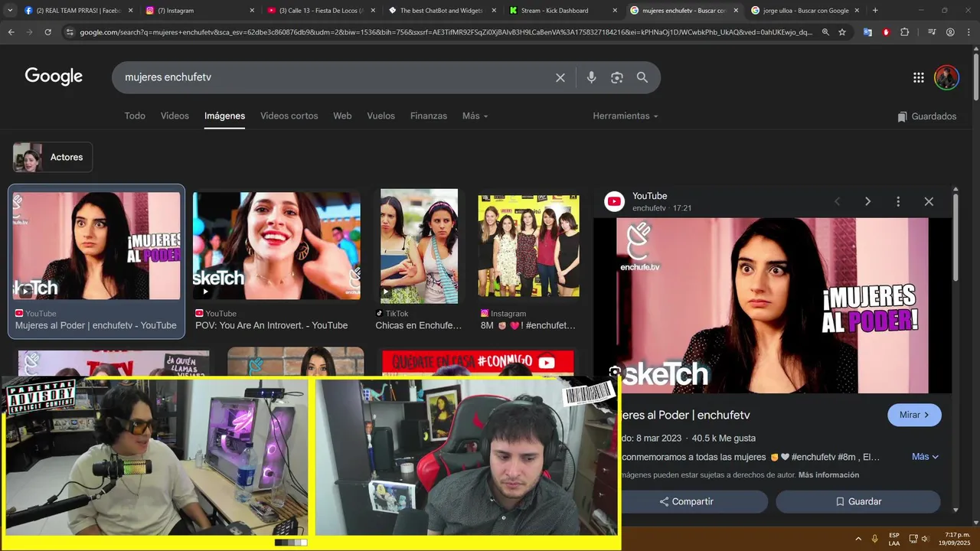Open a new browser tab
Viewport: 980px width, 551px height.
(875, 11)
